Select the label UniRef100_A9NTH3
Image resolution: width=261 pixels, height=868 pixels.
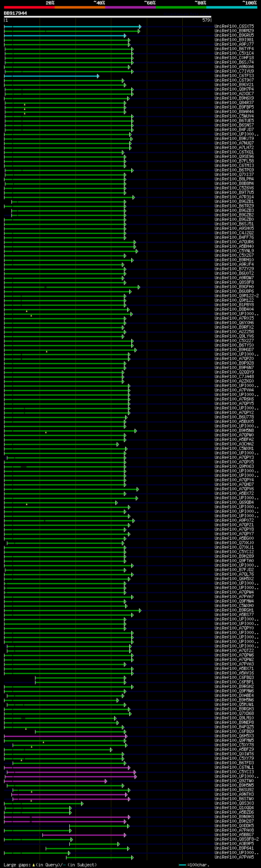(234, 794)
